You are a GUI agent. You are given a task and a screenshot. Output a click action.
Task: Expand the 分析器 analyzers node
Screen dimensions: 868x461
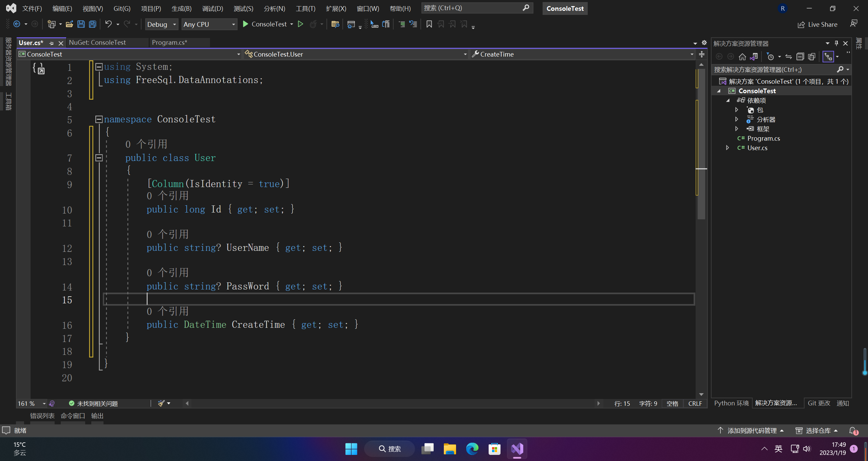point(737,119)
